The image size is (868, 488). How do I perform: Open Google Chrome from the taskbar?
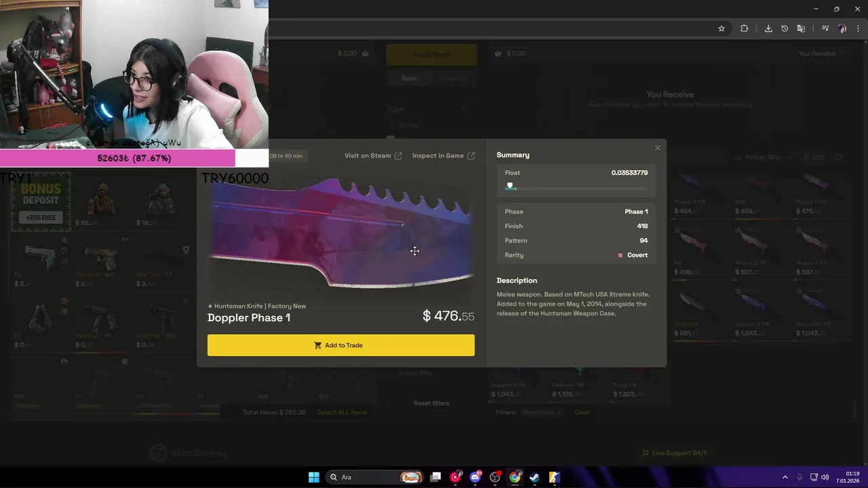(x=515, y=477)
